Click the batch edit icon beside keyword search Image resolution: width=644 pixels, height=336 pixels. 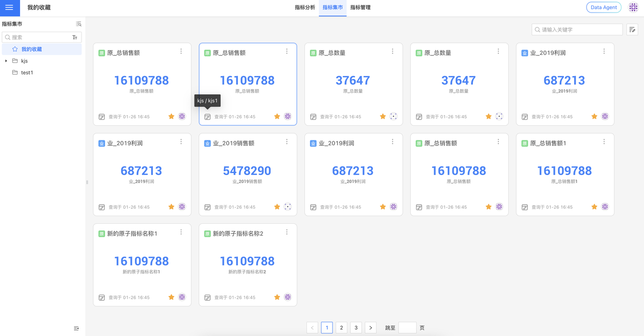(632, 30)
